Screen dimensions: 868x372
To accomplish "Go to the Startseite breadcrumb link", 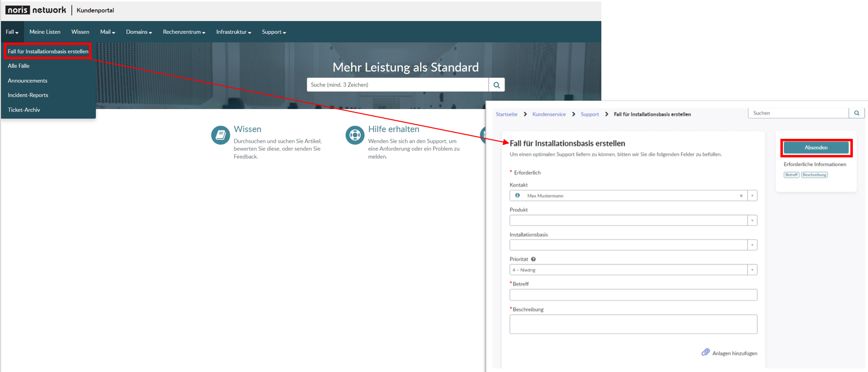I will pyautogui.click(x=506, y=114).
